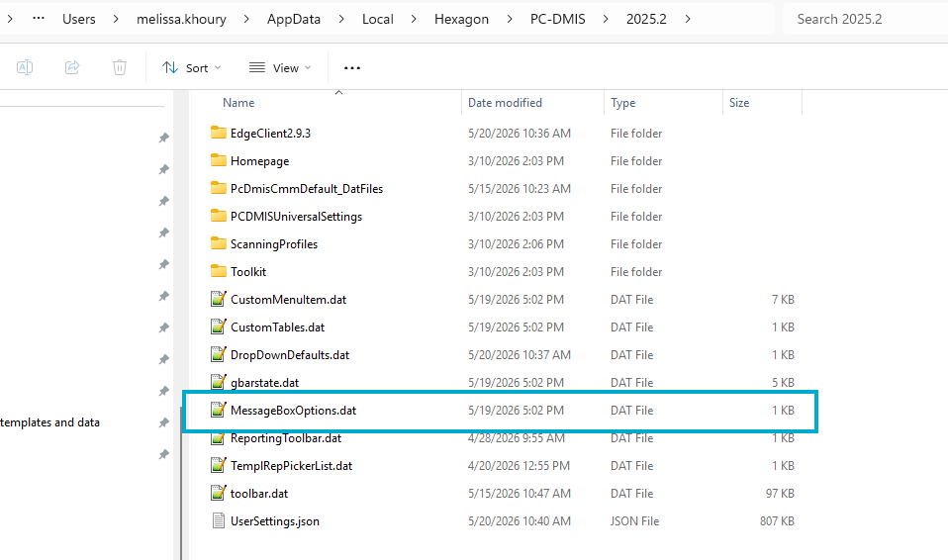
Task: Expand chevron after PC-DMIS breadcrumb
Action: 606,19
